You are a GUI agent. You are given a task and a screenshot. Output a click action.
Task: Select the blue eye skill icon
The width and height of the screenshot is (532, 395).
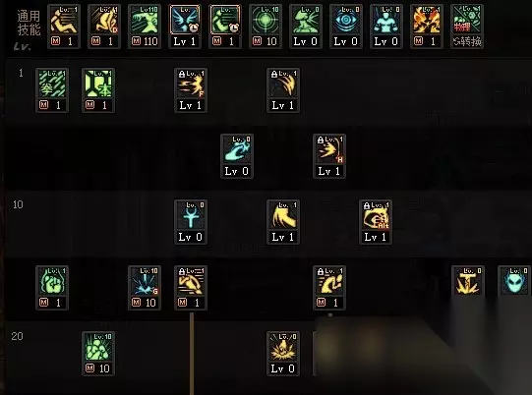pos(346,27)
